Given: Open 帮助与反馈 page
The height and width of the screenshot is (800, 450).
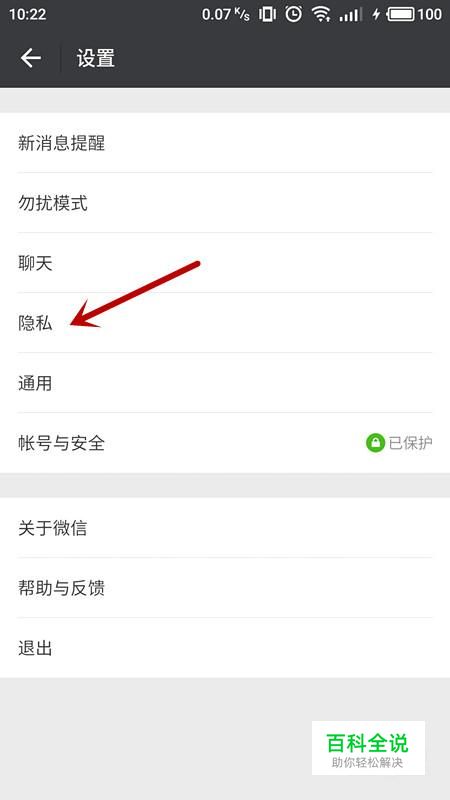Looking at the screenshot, I should point(225,588).
